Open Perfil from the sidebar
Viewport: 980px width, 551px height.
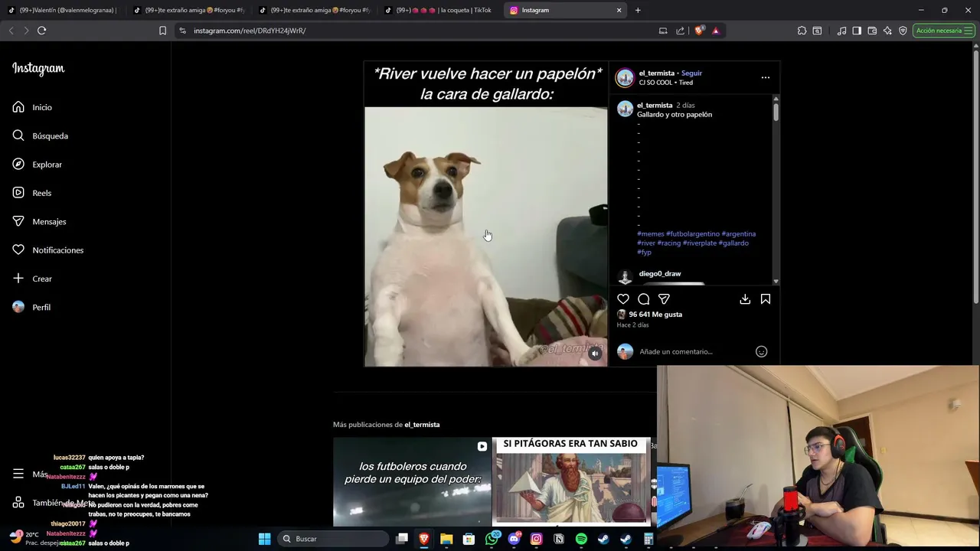coord(31,307)
